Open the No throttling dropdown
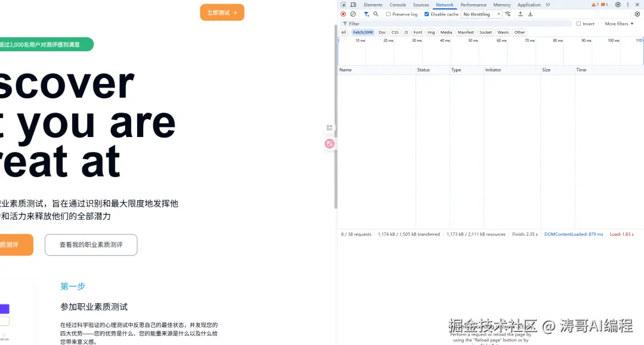This screenshot has width=644, height=345. click(481, 14)
